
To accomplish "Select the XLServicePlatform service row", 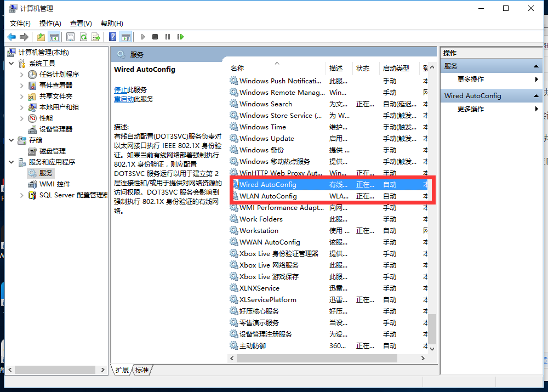I will pos(328,300).
